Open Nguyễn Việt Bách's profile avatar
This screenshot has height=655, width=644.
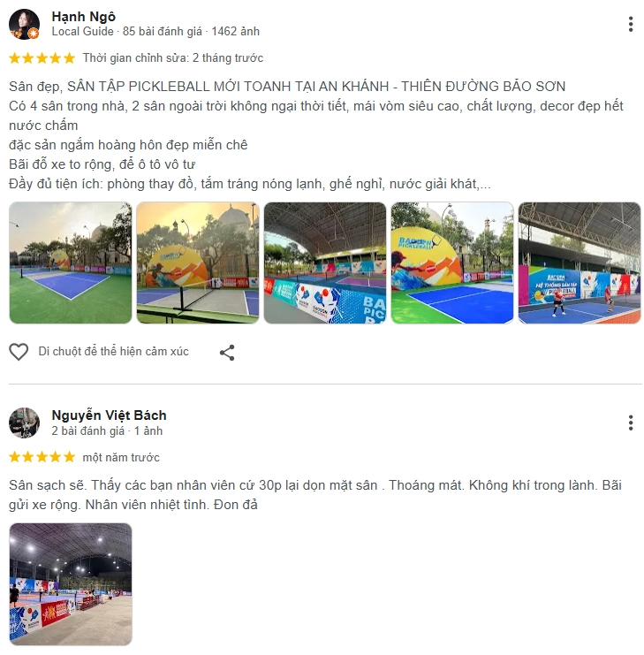24,423
